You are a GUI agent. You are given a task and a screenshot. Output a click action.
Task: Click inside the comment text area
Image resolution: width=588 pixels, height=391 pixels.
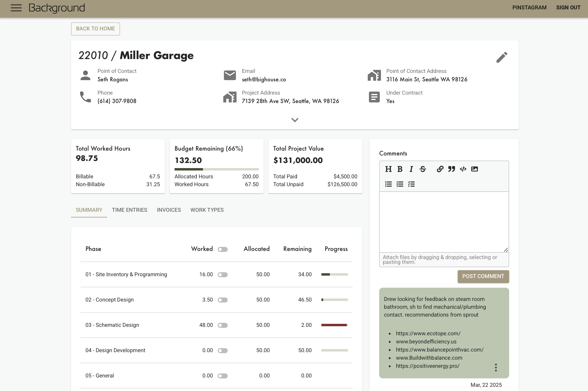[x=444, y=221]
